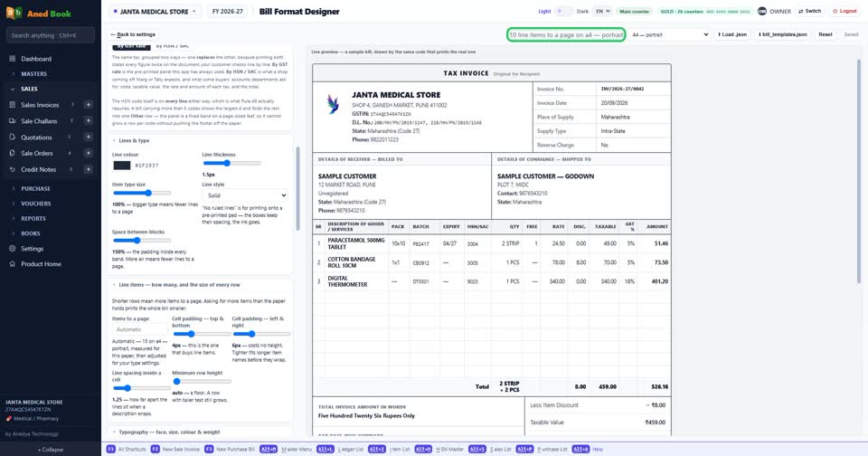Open Credit Notes list

tap(38, 169)
